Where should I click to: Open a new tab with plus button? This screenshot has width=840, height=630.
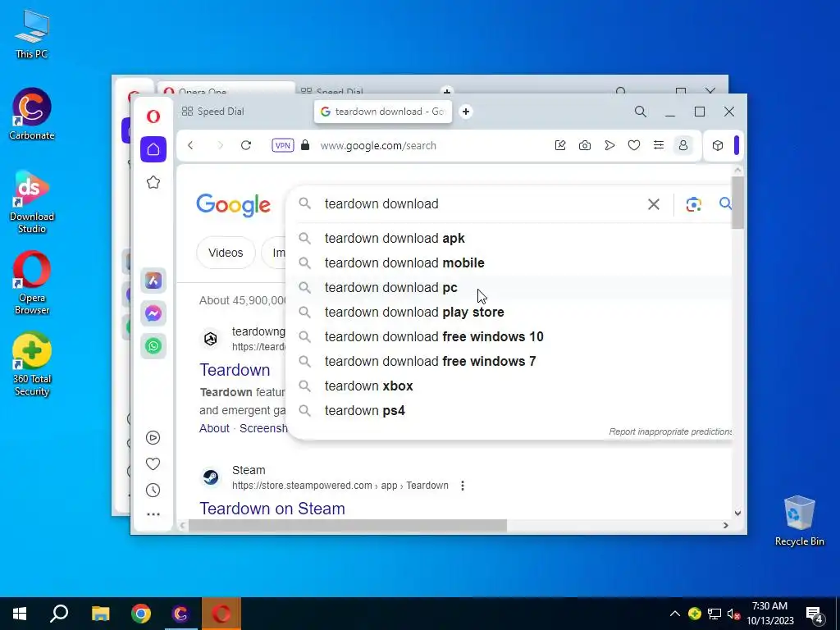point(466,112)
